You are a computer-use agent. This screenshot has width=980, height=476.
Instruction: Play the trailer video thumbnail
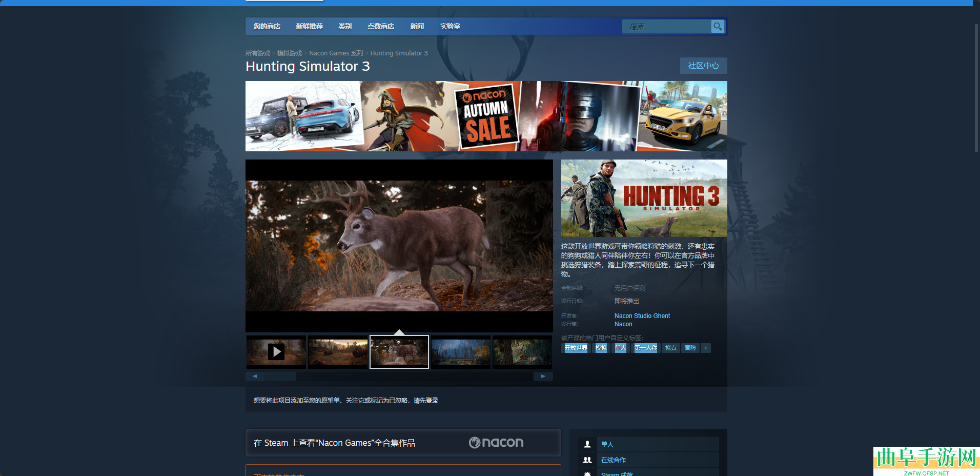coord(276,351)
